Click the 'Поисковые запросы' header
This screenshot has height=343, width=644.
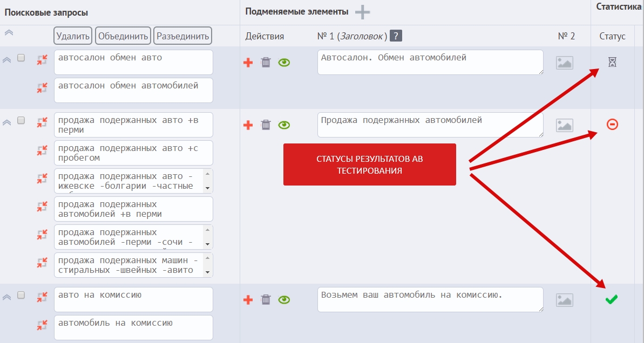[x=46, y=12]
